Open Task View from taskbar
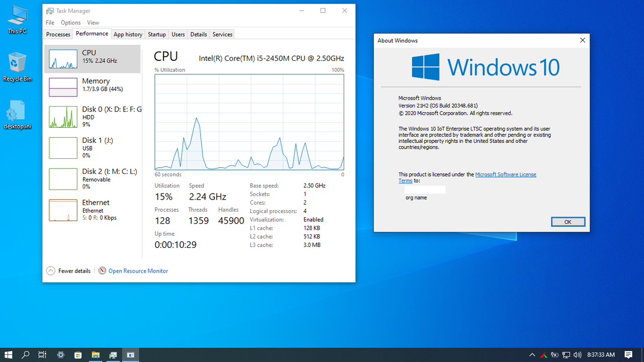Screen dimensions: 644x362 click(42, 355)
